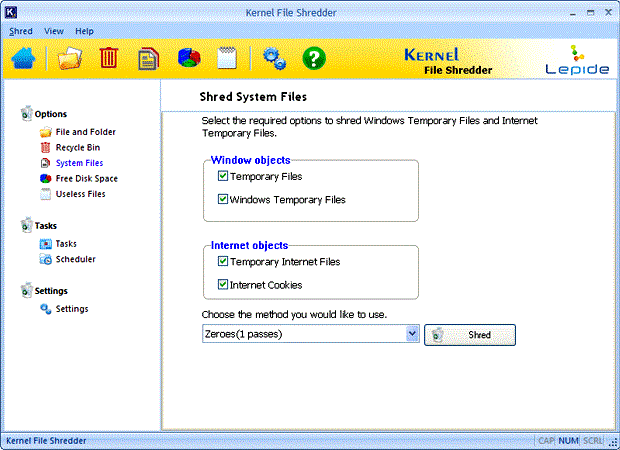Select Free Disk Space in sidebar
The image size is (620, 450).
pos(87,178)
